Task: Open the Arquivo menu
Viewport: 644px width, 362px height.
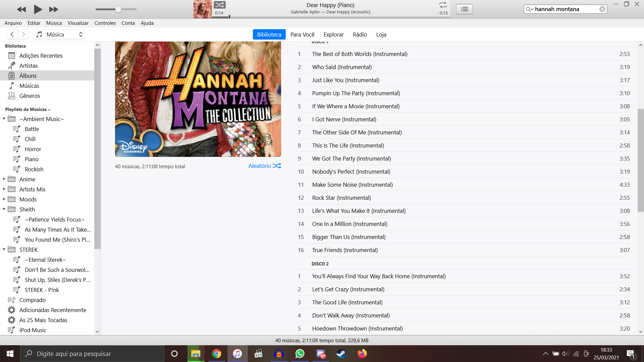Action: 13,23
